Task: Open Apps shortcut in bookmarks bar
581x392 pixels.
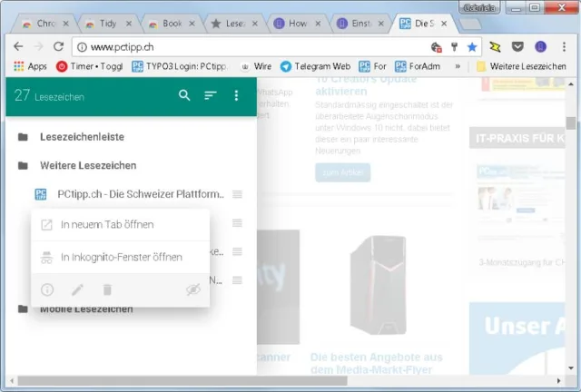Action: 30,66
